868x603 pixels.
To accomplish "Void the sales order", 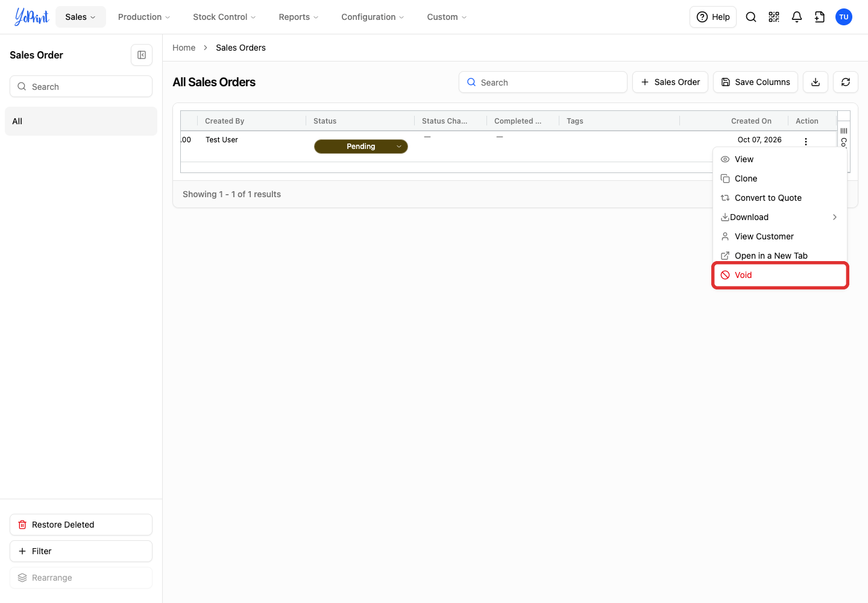I will pos(780,275).
